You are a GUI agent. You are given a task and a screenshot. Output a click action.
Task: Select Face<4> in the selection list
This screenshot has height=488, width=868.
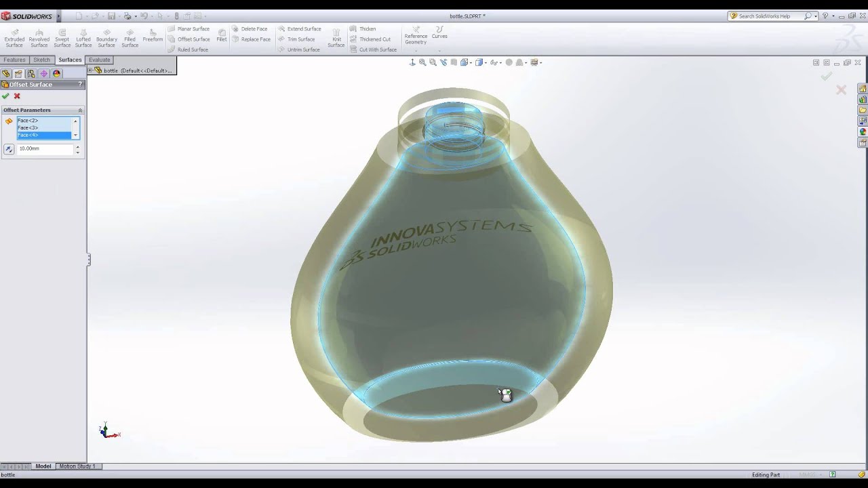pyautogui.click(x=45, y=135)
